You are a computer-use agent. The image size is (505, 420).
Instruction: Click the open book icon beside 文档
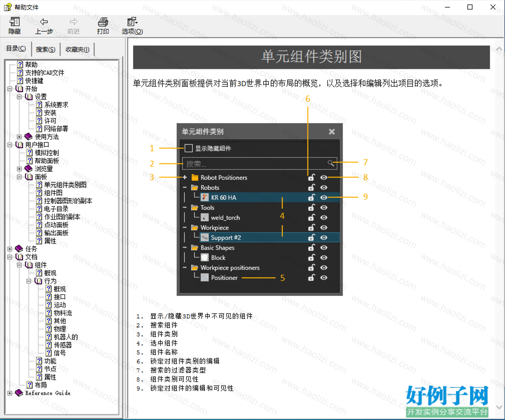click(x=19, y=257)
